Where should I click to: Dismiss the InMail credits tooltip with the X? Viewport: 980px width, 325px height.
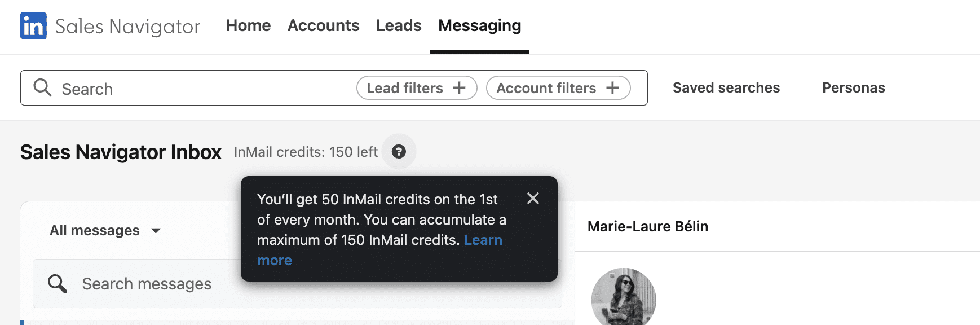532,199
